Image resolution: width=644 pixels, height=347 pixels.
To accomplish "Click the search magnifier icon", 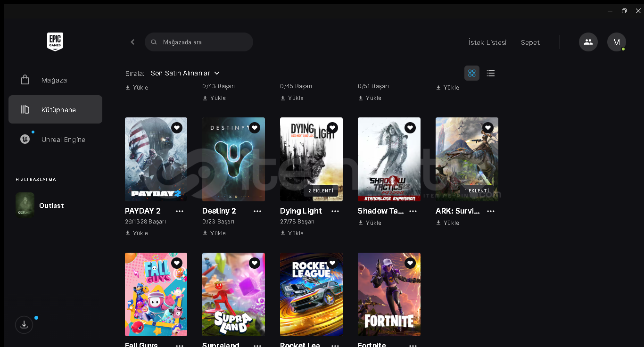I will 154,42.
